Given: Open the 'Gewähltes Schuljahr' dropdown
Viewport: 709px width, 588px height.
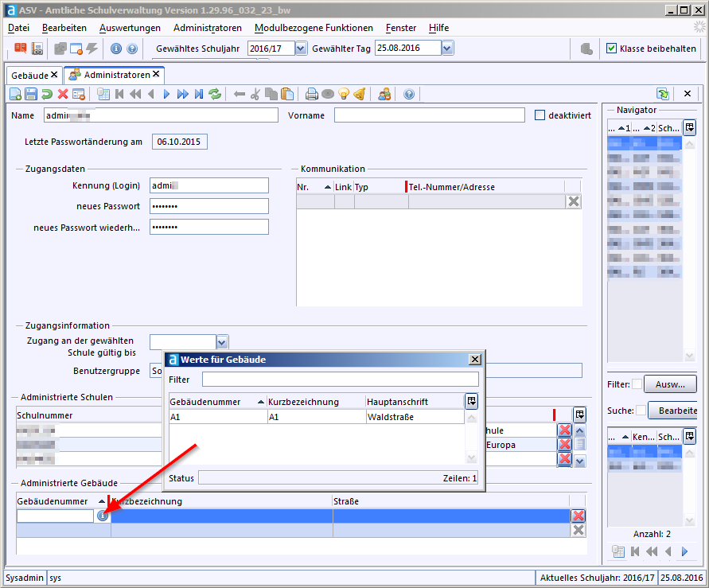Looking at the screenshot, I should pyautogui.click(x=301, y=49).
